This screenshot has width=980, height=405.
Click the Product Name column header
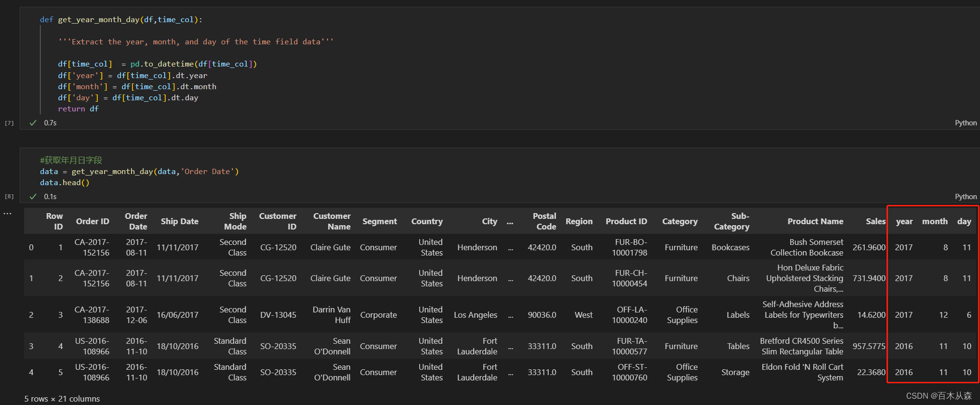pos(815,221)
